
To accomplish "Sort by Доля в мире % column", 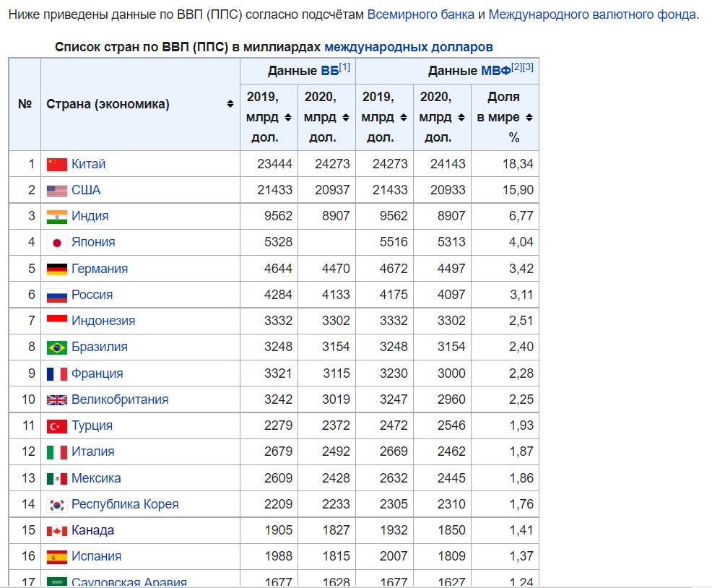I will click(529, 118).
